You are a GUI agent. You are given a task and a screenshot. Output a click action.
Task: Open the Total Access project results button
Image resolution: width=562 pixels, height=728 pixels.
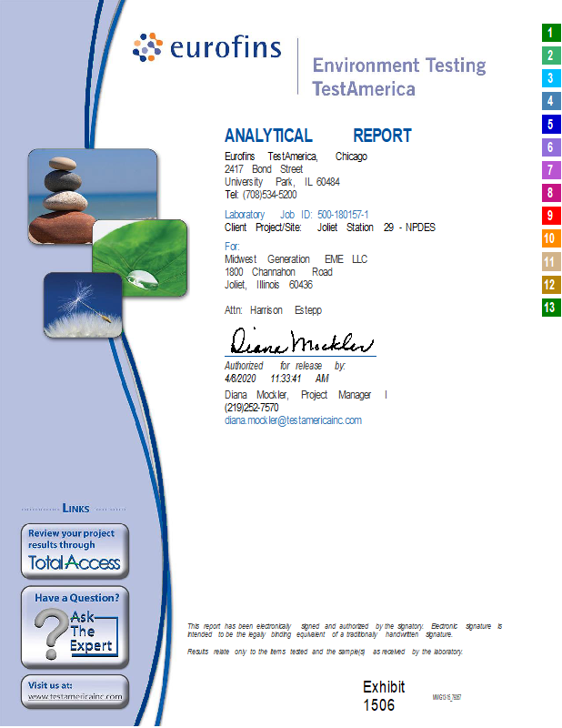75,551
